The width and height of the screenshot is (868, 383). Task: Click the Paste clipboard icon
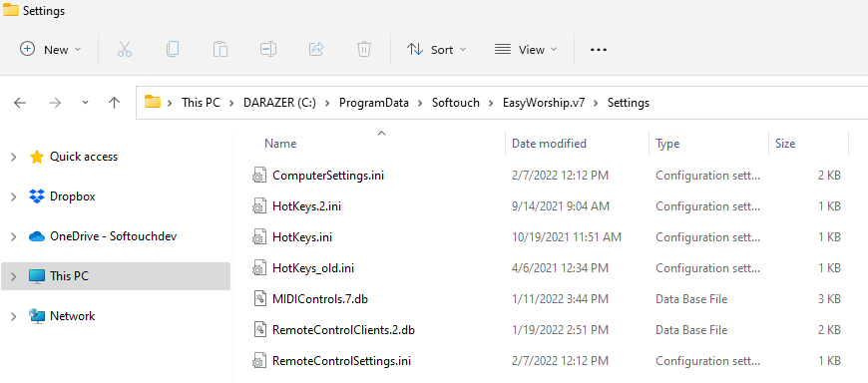click(x=220, y=49)
